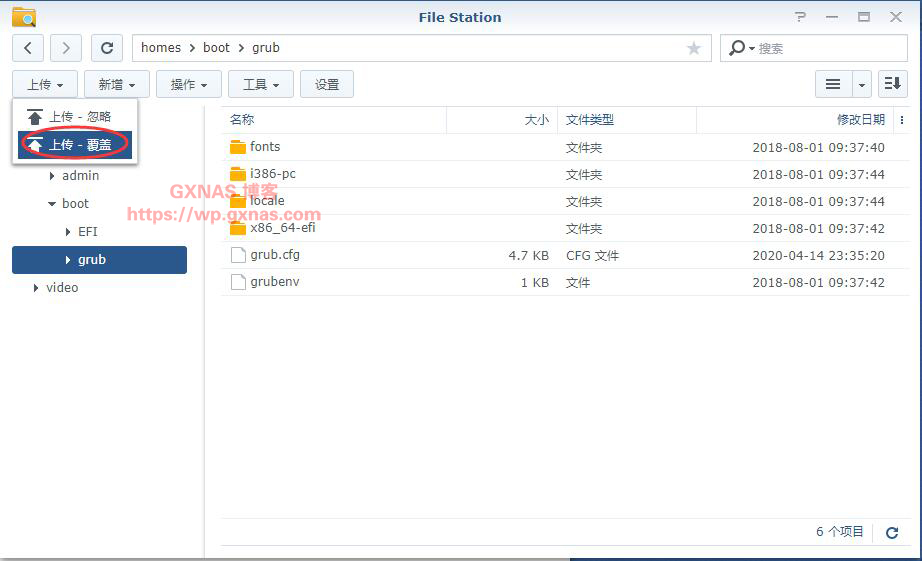922x561 pixels.
Task: Open the search options dropdown arrow
Action: click(751, 48)
